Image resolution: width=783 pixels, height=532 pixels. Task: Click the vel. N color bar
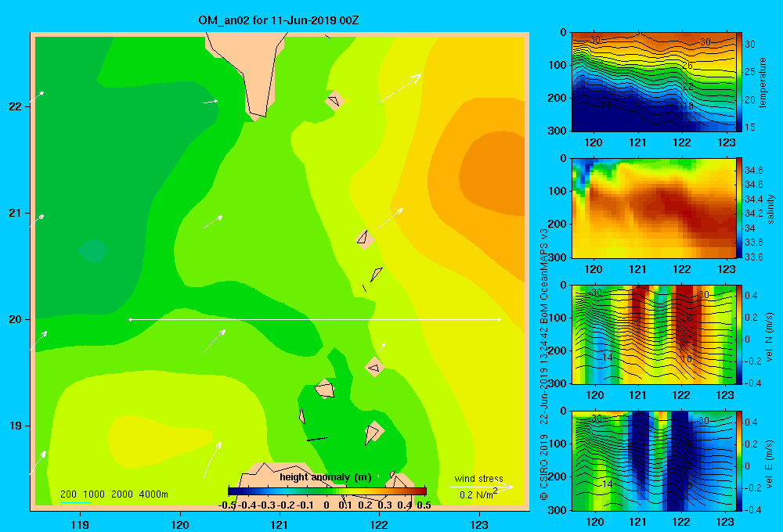pos(739,334)
